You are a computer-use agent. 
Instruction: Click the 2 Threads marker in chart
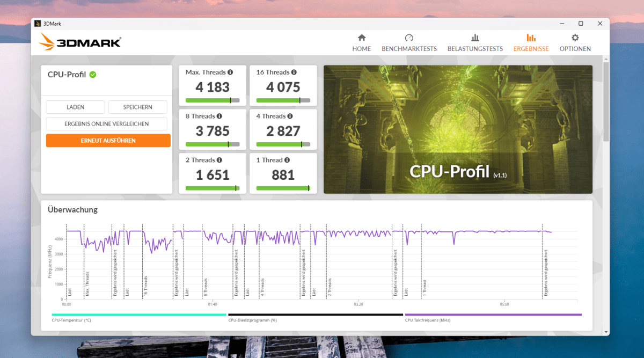point(330,287)
